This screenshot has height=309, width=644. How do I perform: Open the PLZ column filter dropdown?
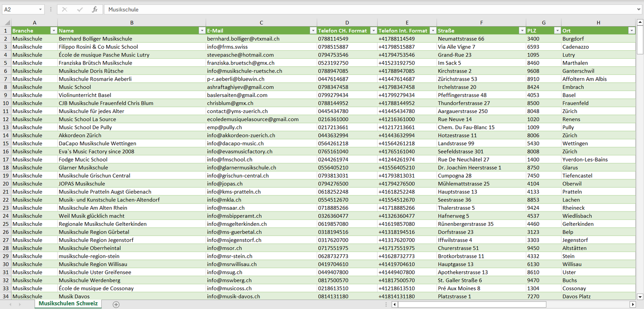(x=557, y=31)
